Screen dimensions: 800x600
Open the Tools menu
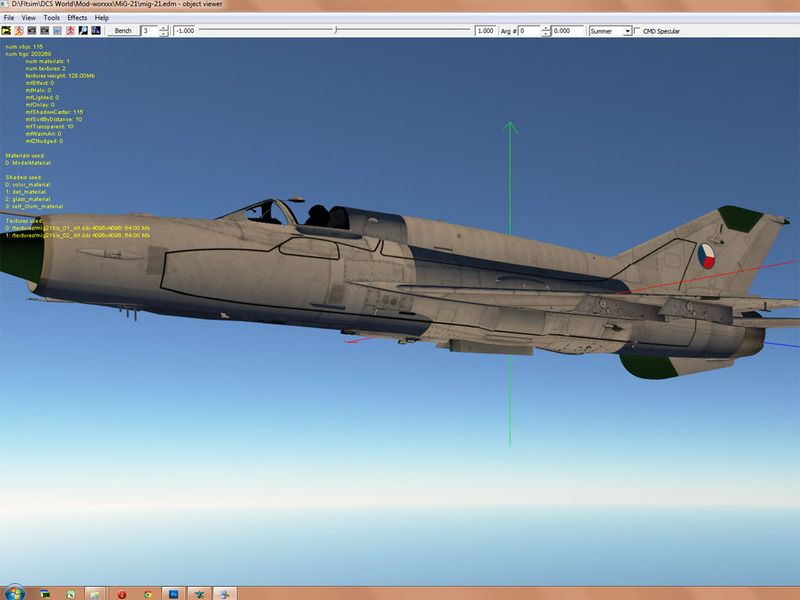tap(51, 18)
